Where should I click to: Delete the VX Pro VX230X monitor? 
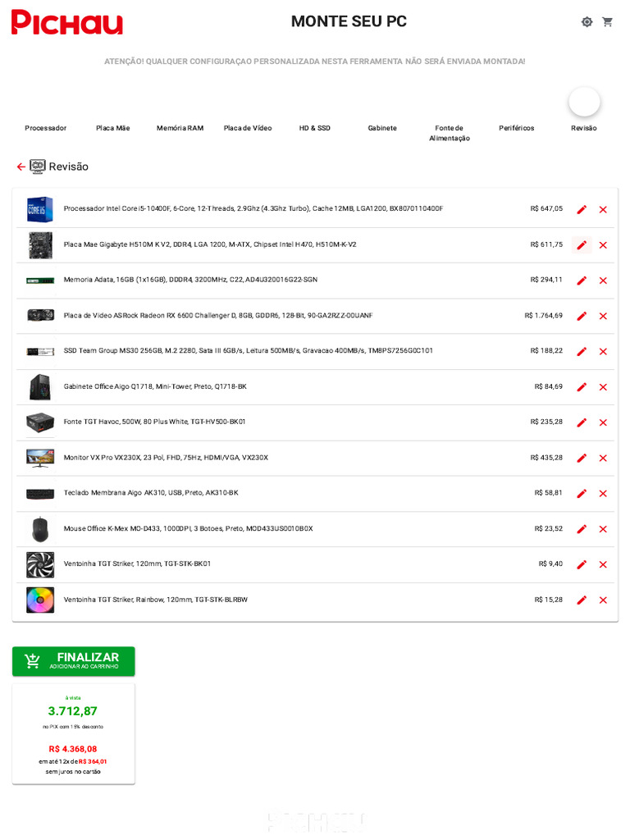(x=603, y=458)
